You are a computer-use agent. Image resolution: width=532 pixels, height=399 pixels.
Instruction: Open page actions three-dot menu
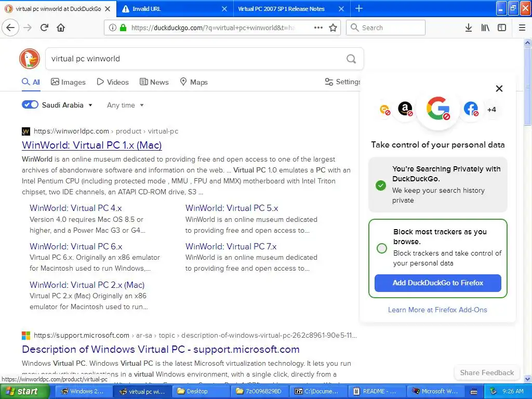[318, 28]
